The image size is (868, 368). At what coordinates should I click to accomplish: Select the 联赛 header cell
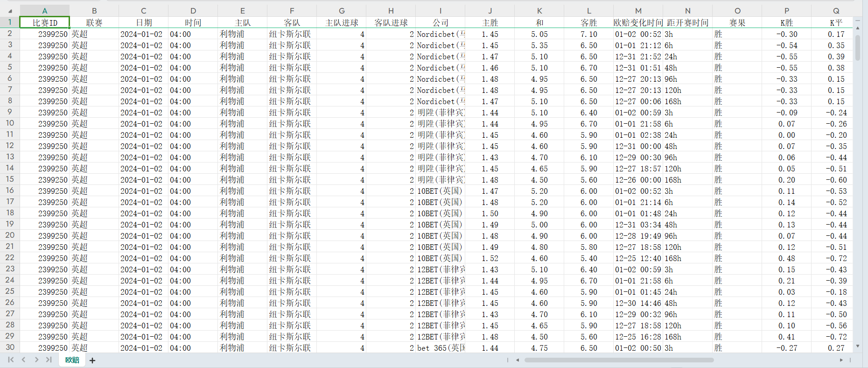tap(94, 22)
